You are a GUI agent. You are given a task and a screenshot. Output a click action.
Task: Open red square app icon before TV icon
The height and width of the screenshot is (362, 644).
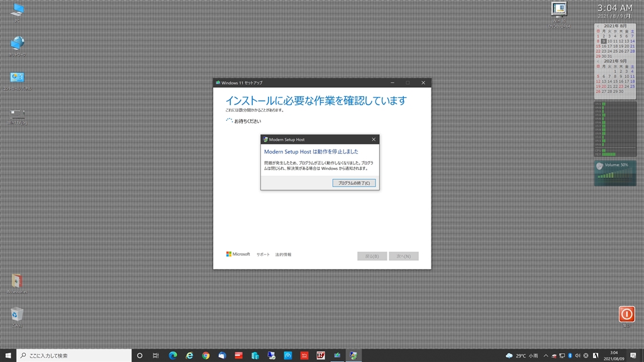coord(304,356)
